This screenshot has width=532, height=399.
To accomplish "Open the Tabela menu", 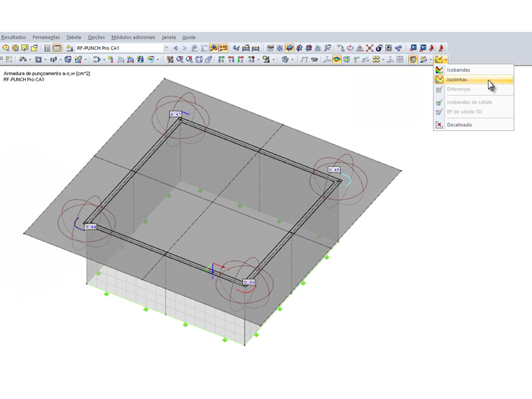I will pos(73,37).
